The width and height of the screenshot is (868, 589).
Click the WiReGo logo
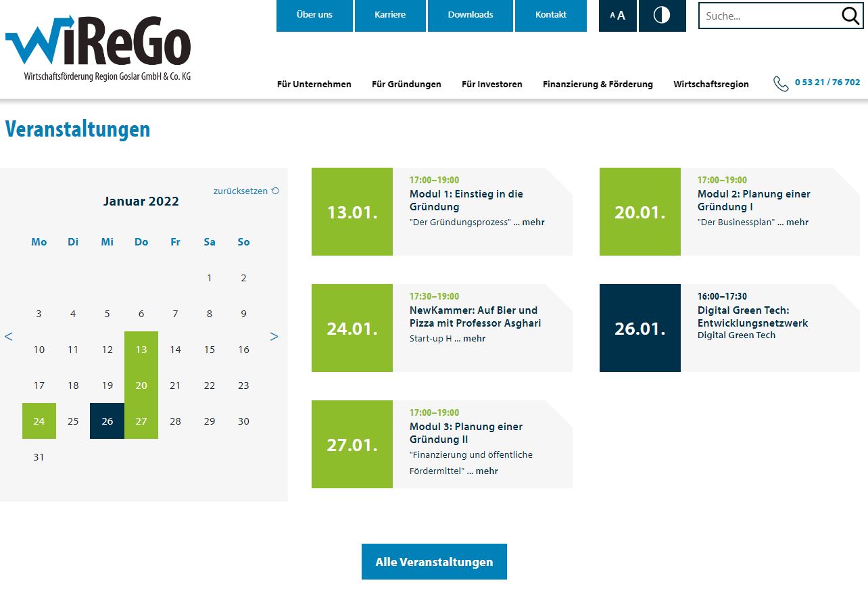click(98, 48)
